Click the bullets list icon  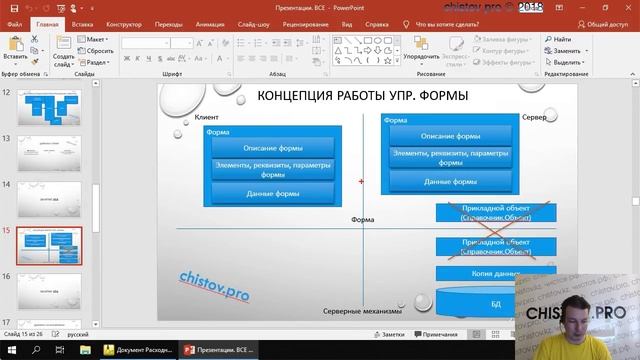click(x=242, y=43)
